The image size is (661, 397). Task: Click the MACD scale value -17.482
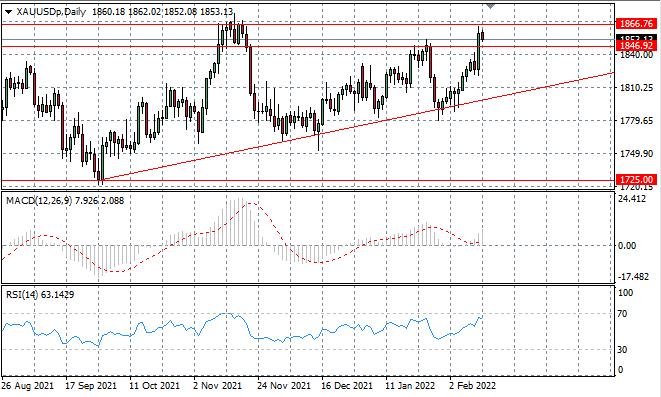click(x=633, y=277)
